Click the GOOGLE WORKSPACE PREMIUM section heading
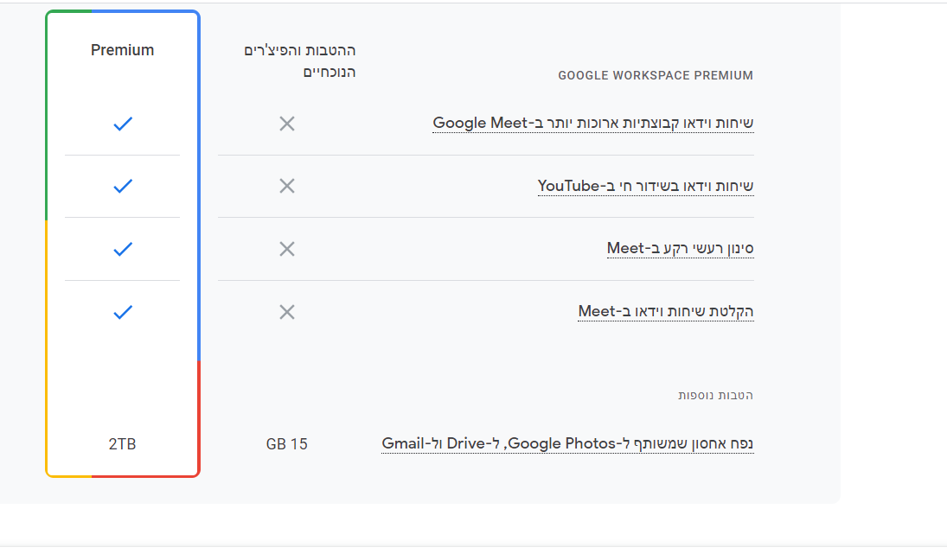Image resolution: width=947 pixels, height=560 pixels. tap(656, 75)
